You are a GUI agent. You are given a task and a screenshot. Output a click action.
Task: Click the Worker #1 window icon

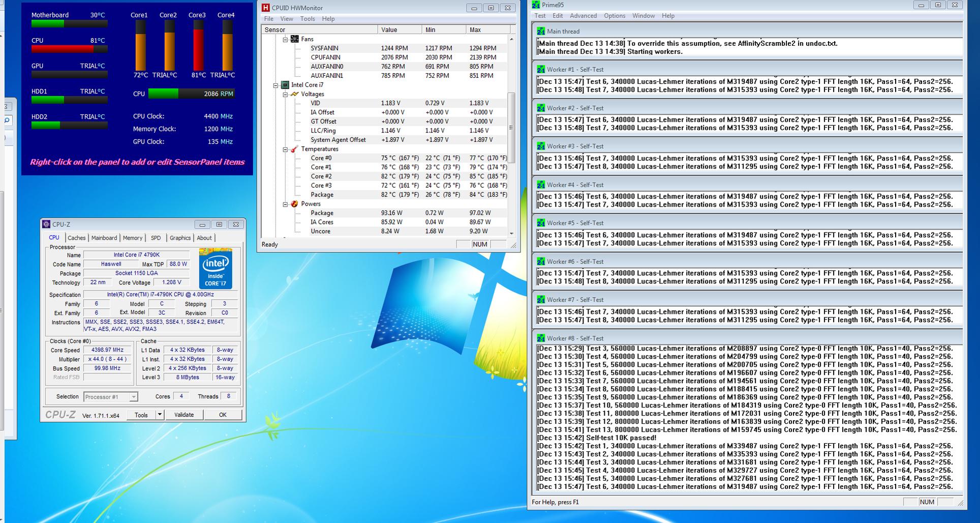coord(541,69)
